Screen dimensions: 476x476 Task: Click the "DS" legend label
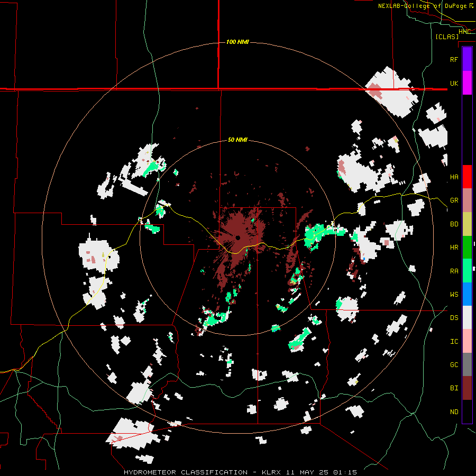454,318
